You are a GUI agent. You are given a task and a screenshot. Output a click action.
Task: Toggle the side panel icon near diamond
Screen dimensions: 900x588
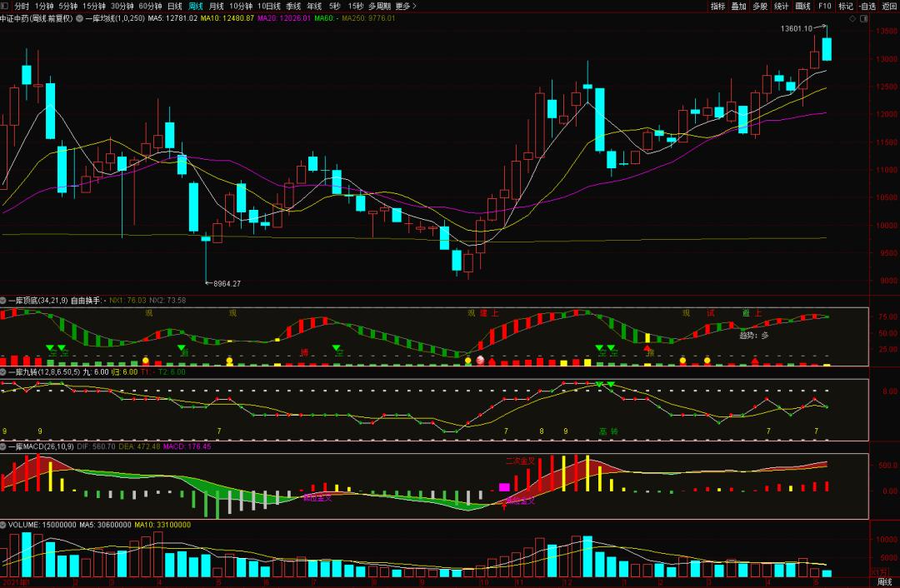864,19
